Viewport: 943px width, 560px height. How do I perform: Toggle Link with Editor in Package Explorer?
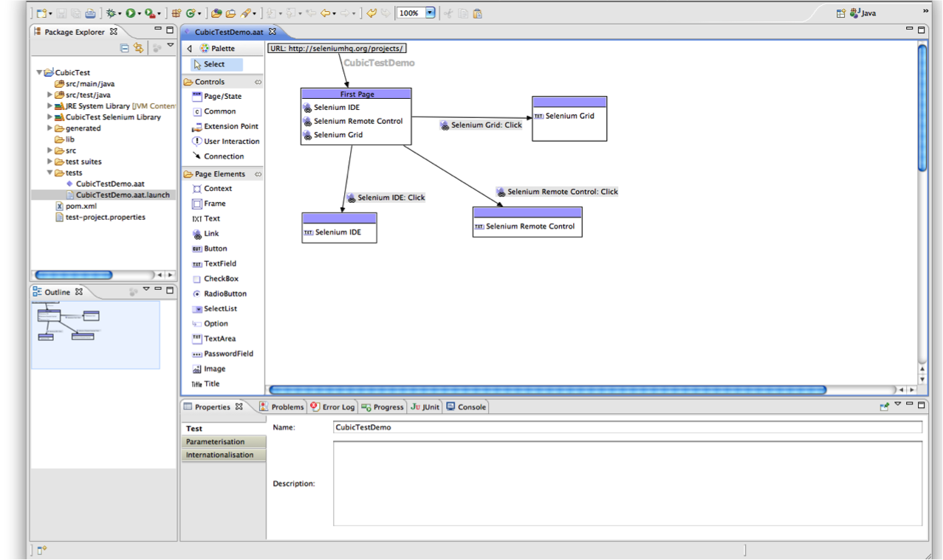point(138,48)
